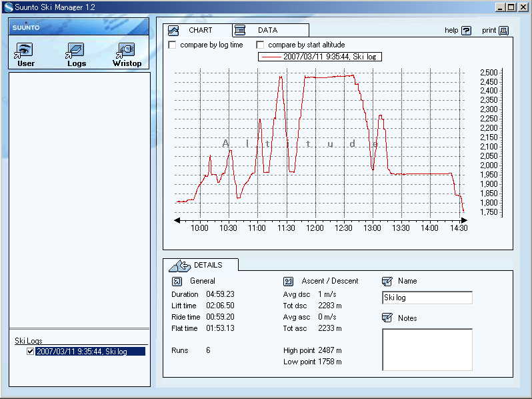This screenshot has width=532, height=399.
Task: Click the Flat time value 01:53.13
Action: pyautogui.click(x=220, y=328)
